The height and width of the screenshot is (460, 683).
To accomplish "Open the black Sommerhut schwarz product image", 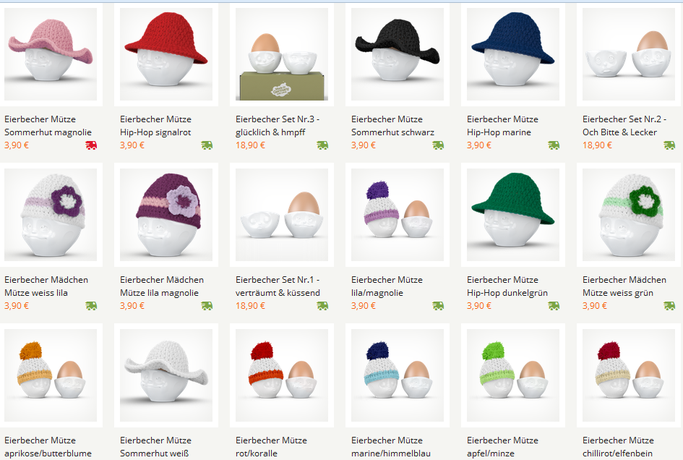I will 397,54.
